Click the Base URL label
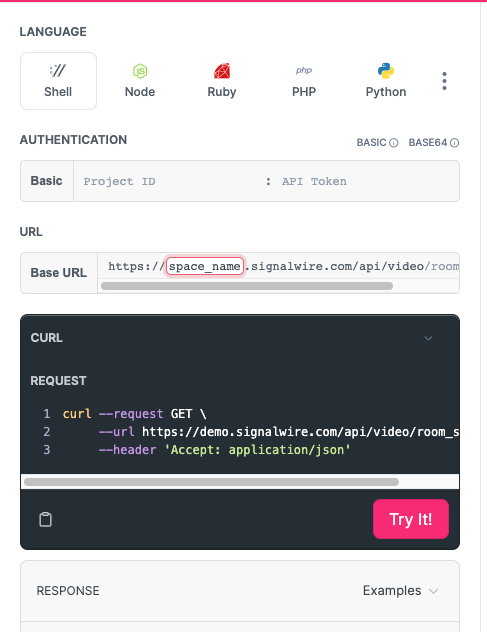487x632 pixels. coord(59,273)
